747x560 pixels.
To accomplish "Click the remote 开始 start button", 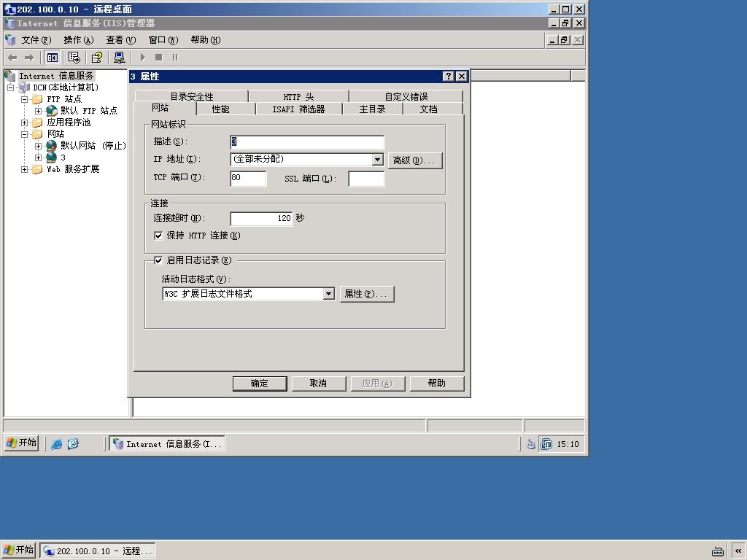I will click(x=21, y=443).
